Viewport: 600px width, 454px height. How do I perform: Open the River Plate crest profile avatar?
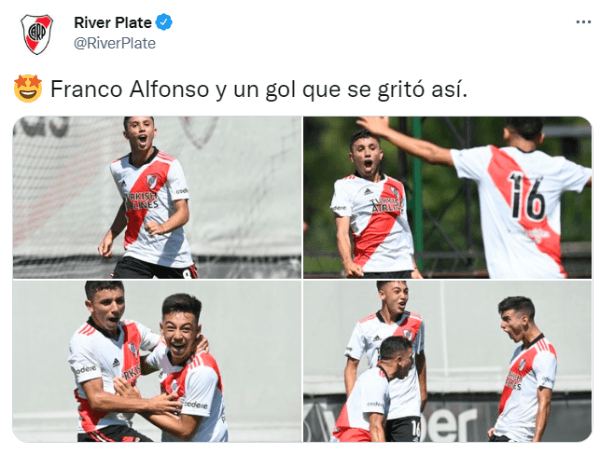pyautogui.click(x=37, y=34)
